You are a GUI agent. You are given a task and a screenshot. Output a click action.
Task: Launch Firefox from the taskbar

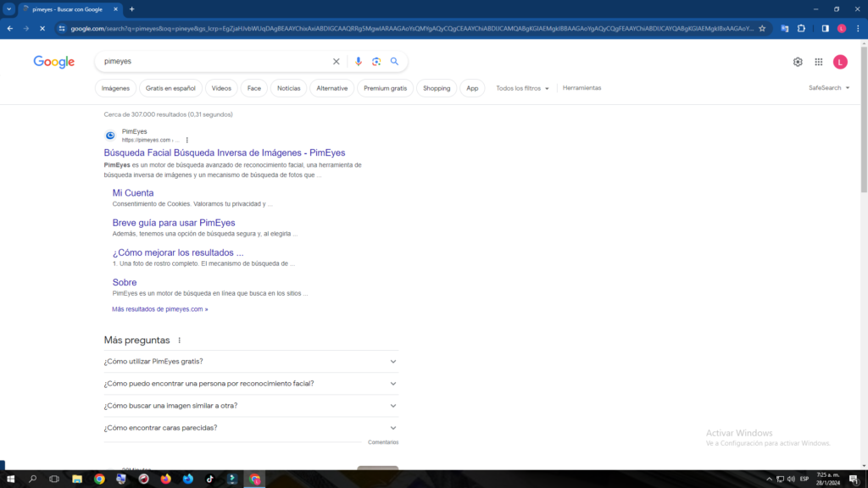click(x=165, y=480)
